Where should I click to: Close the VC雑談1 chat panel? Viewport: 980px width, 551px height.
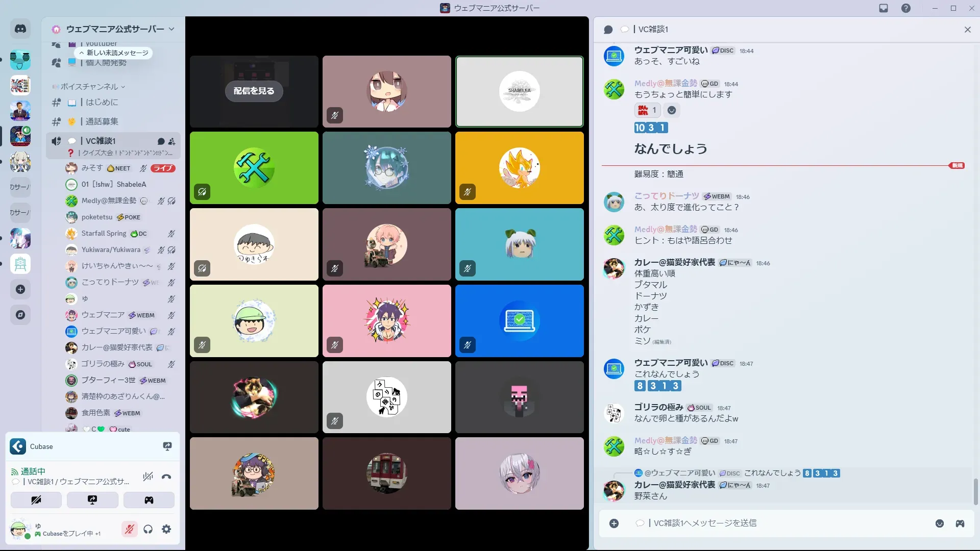click(967, 30)
